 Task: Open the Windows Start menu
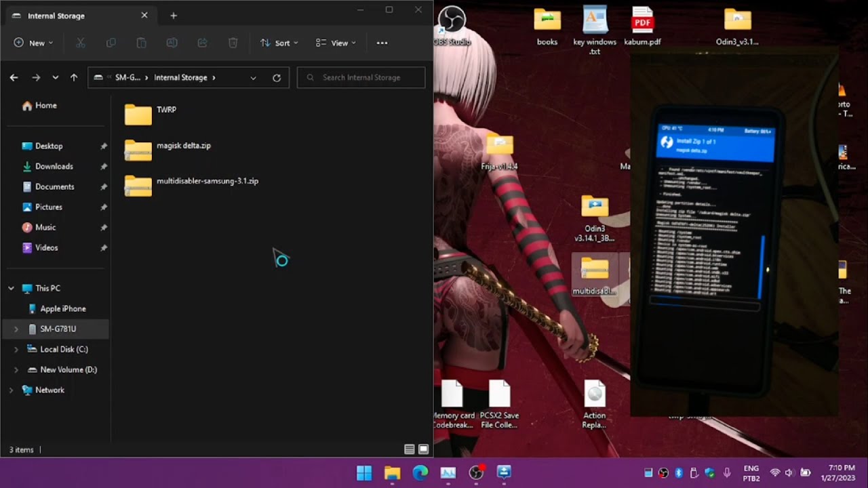tap(364, 472)
